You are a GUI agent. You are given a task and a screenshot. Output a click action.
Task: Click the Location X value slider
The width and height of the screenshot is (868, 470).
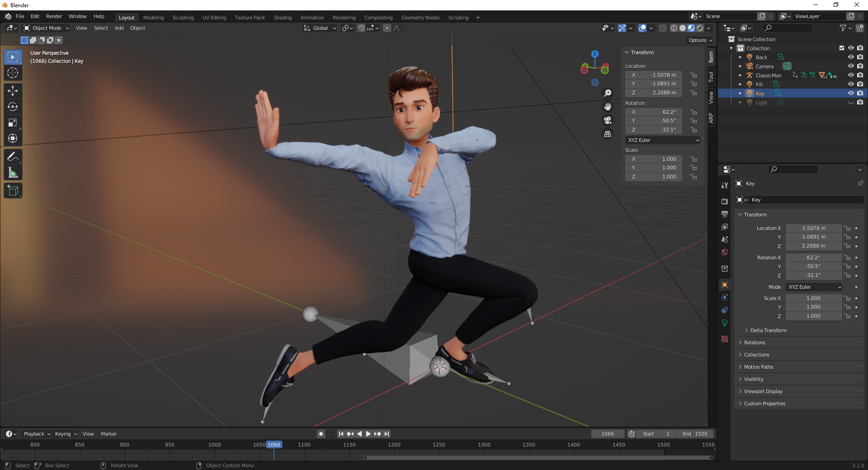click(813, 228)
